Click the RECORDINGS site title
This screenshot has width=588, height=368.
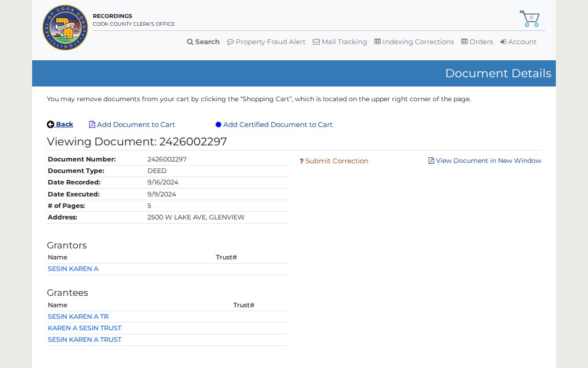113,16
